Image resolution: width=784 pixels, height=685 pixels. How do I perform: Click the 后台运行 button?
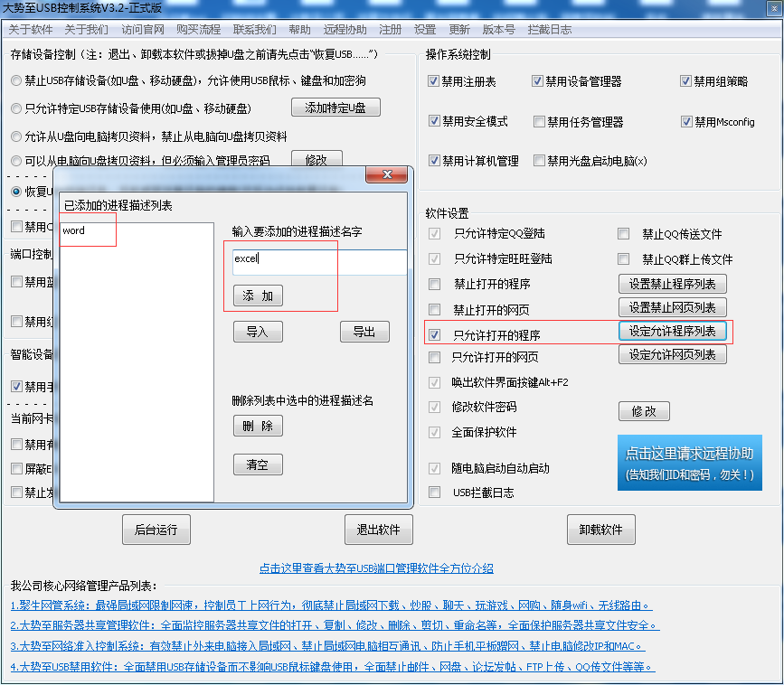156,530
